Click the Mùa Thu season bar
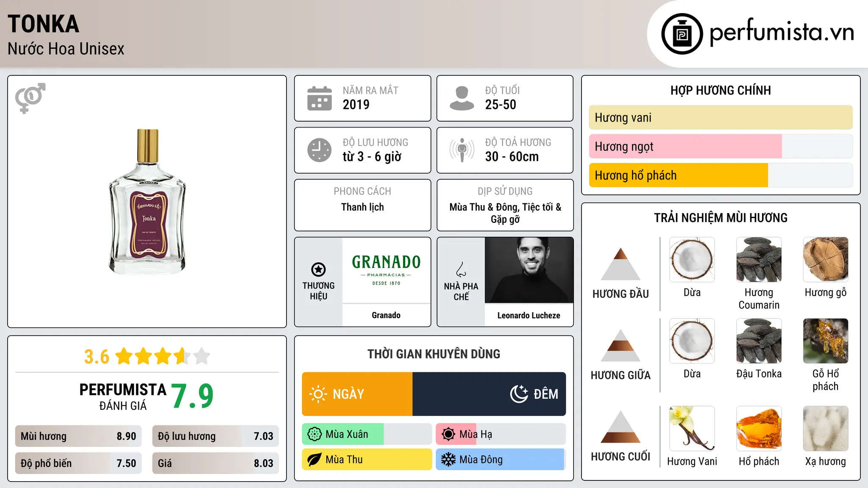 [367, 460]
